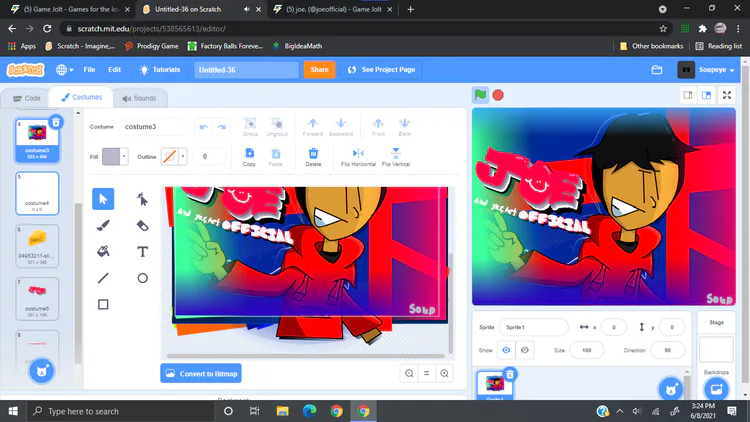Select the Eraser tool

click(x=143, y=225)
